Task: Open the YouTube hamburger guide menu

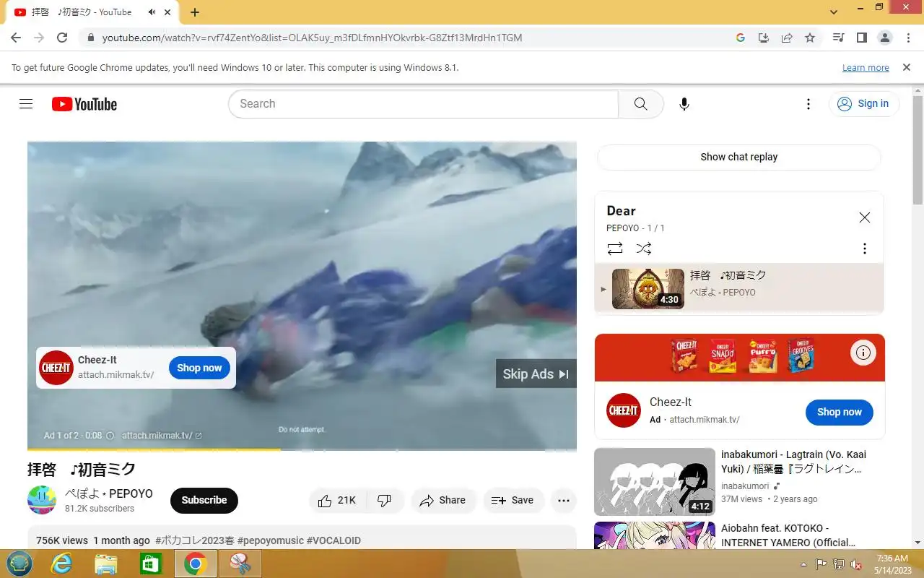Action: 26,104
